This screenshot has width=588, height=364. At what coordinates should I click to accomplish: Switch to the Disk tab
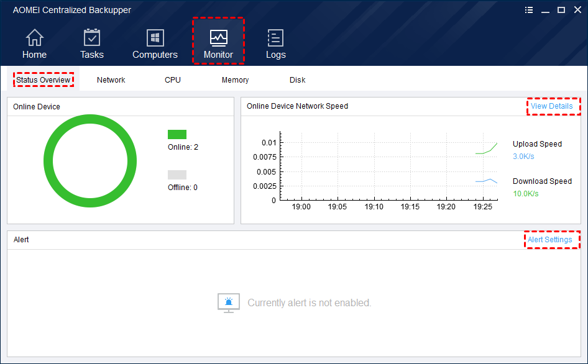[x=297, y=80]
